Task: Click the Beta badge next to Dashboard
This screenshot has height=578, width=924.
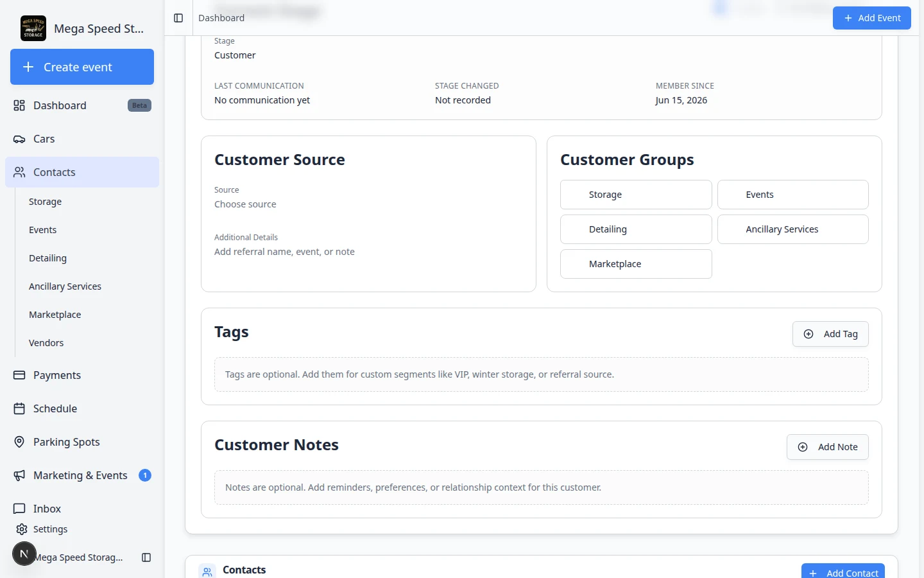Action: coord(139,105)
